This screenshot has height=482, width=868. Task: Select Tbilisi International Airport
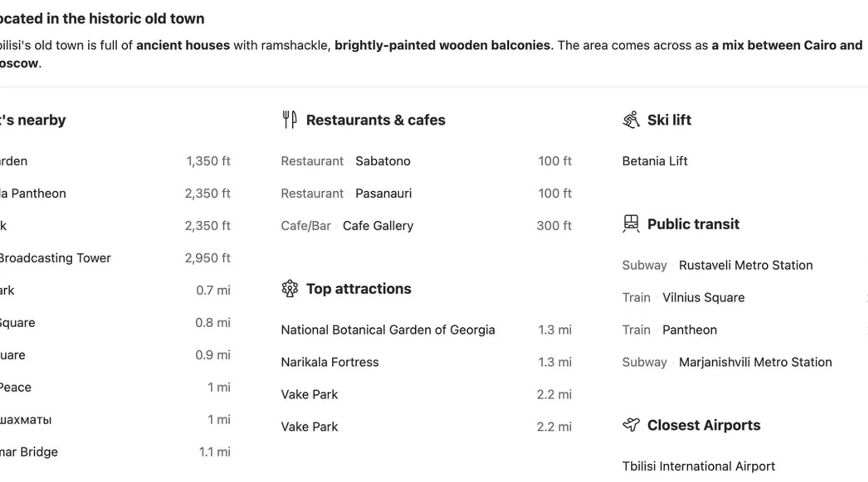point(698,466)
